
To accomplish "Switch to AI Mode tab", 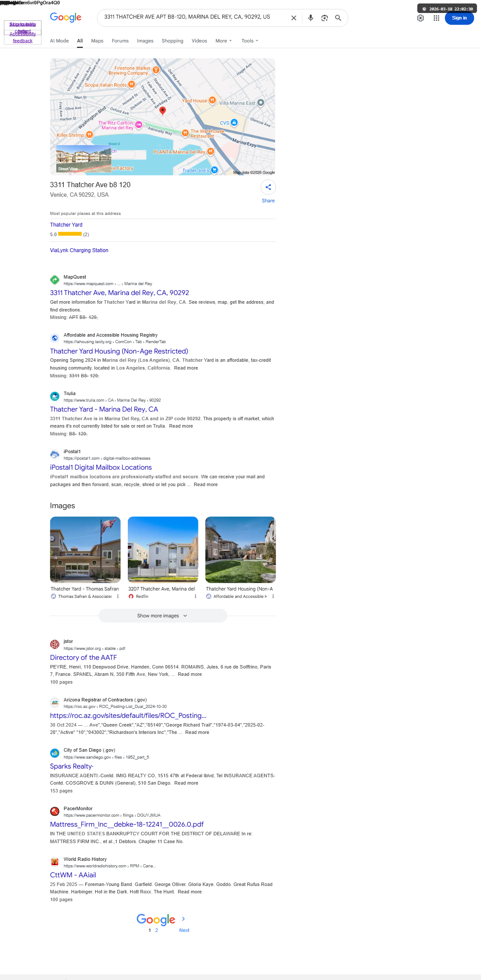I will click(x=59, y=41).
